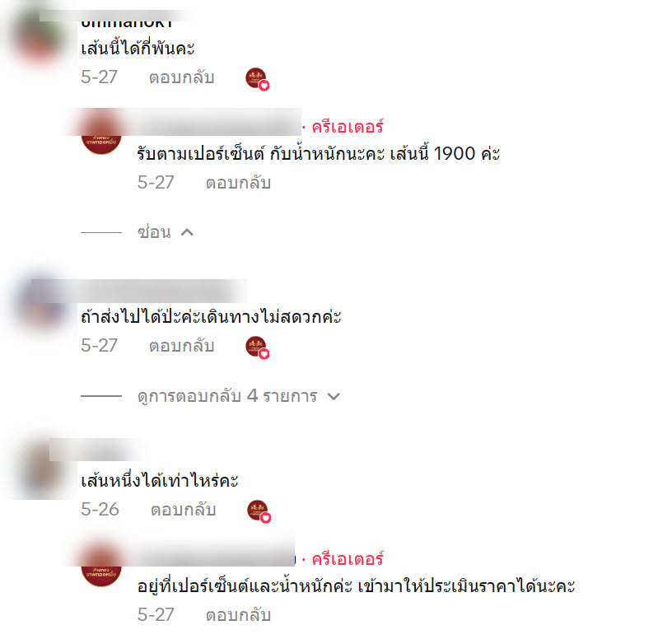Click down chevron beside 4 รายการ
Image resolution: width=672 pixels, height=639 pixels.
click(334, 396)
